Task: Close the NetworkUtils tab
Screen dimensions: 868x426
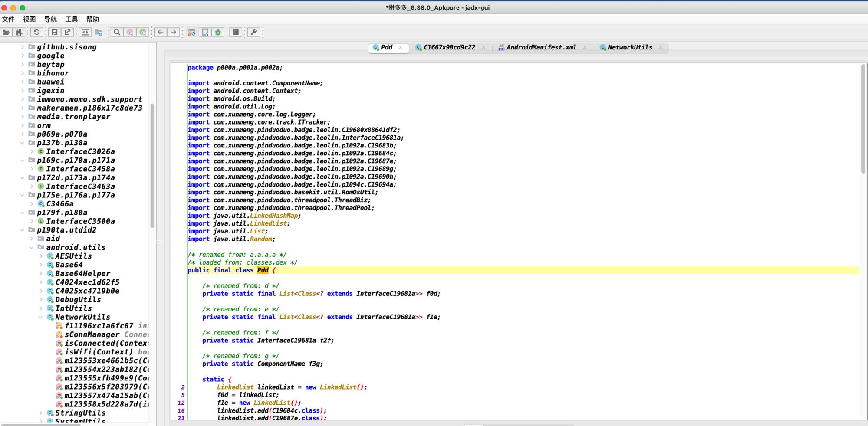Action: pyautogui.click(x=661, y=48)
